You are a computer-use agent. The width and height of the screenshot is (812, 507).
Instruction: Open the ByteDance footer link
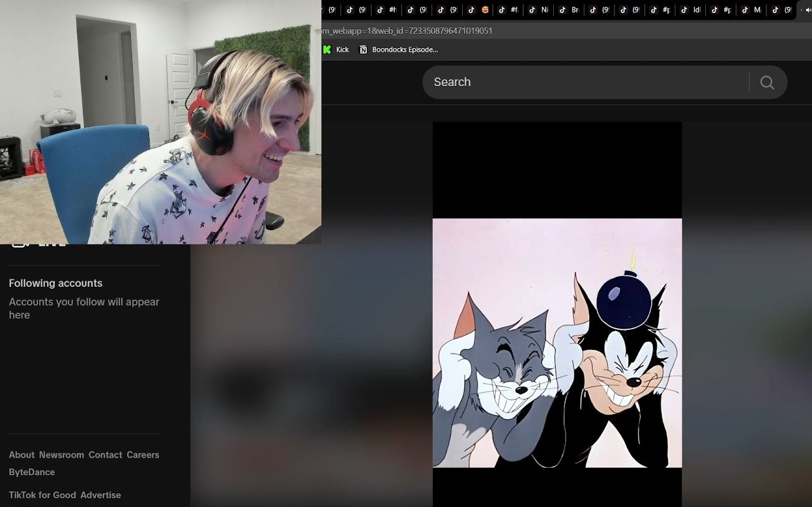(32, 473)
